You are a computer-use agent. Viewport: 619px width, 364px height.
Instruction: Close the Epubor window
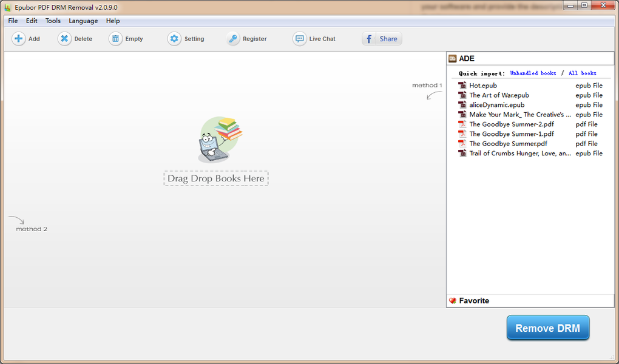(603, 5)
